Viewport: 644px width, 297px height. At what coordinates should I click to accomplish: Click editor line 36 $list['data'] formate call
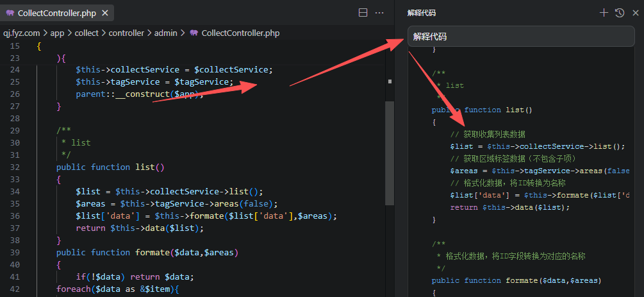pos(206,216)
